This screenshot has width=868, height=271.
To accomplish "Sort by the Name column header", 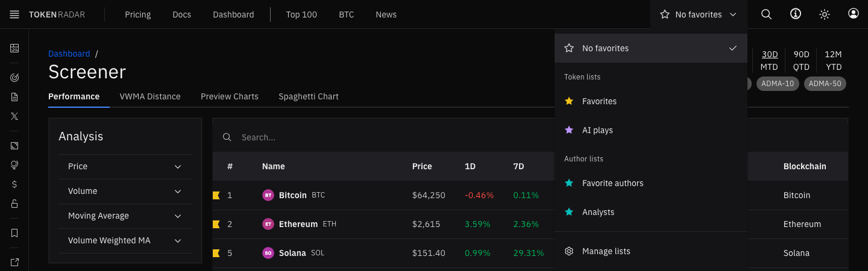I will pyautogui.click(x=274, y=166).
